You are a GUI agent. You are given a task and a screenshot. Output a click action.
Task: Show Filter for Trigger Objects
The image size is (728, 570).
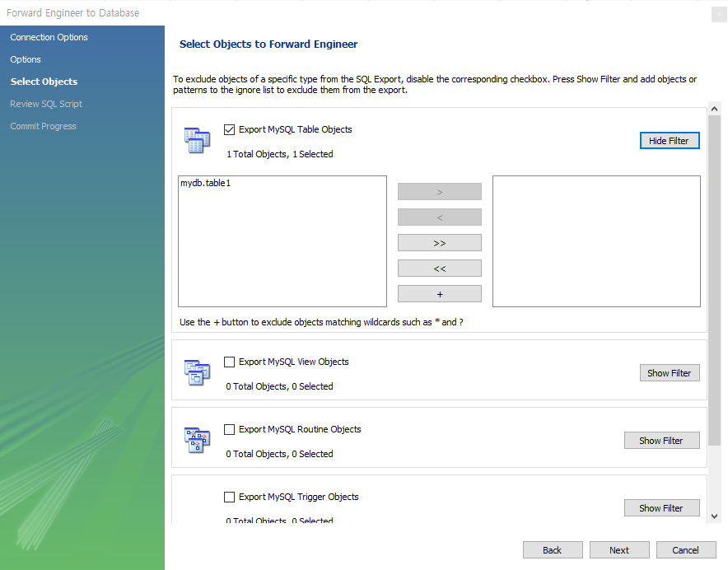click(x=661, y=508)
